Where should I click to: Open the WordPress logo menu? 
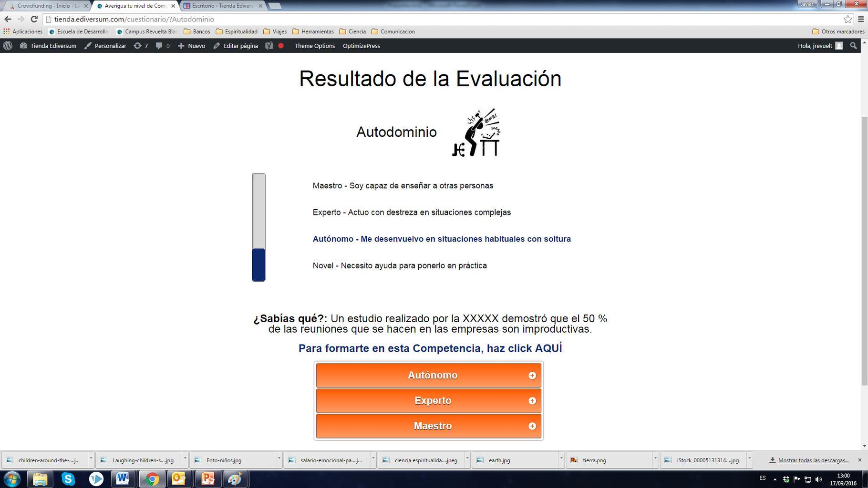tap(8, 46)
